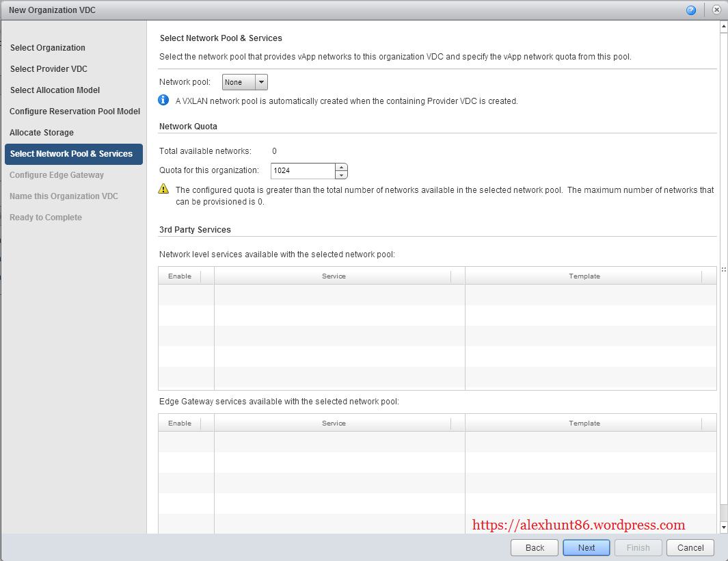Select Network Pool & Services step

(x=72, y=154)
